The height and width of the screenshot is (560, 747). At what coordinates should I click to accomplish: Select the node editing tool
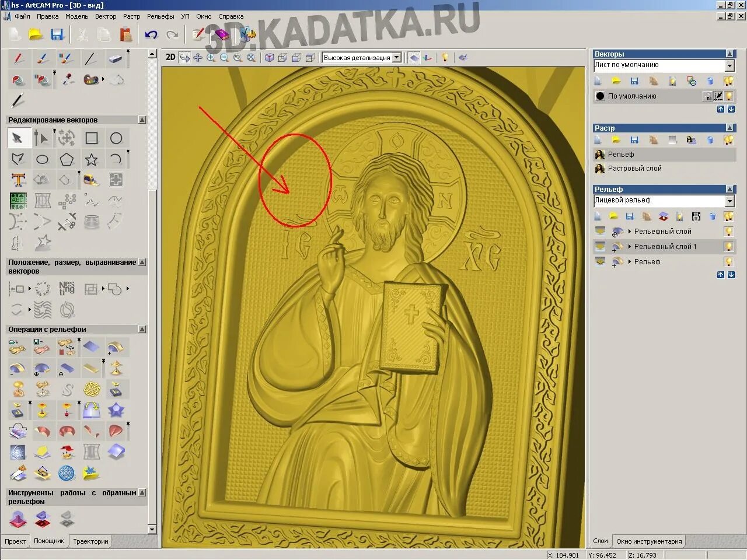pyautogui.click(x=41, y=138)
